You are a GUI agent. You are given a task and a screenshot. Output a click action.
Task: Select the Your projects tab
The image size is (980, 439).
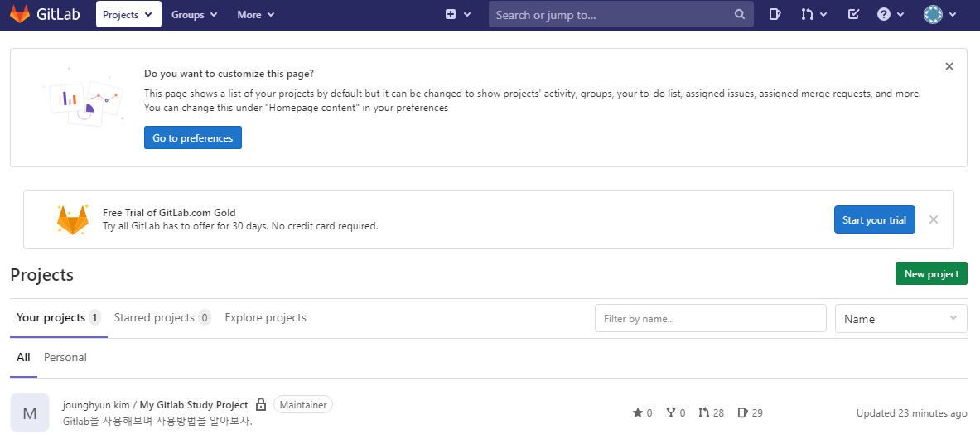[59, 318]
